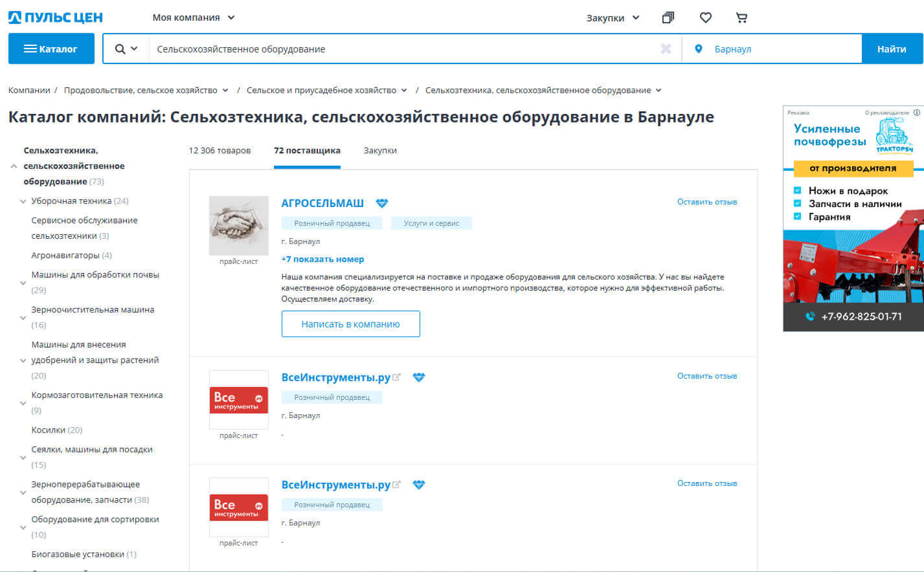
Task: Click the Найти search button
Action: pyautogui.click(x=892, y=49)
